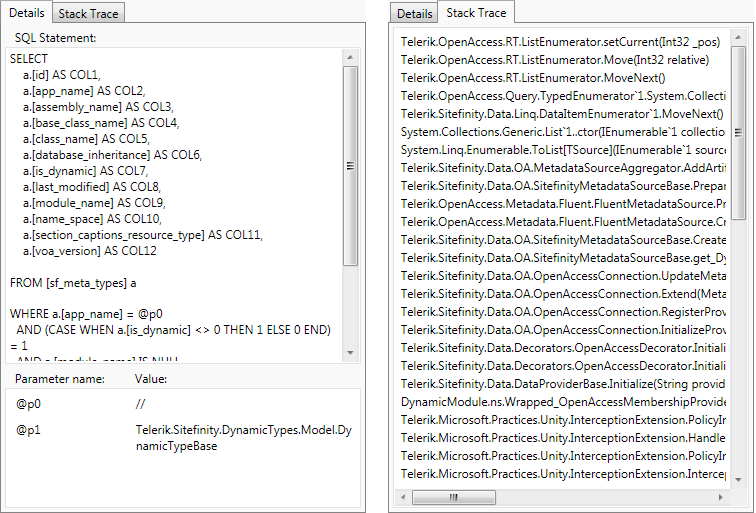Click the InterceptionExtension.Intercep stack line
The height and width of the screenshot is (513, 756).
tap(563, 474)
